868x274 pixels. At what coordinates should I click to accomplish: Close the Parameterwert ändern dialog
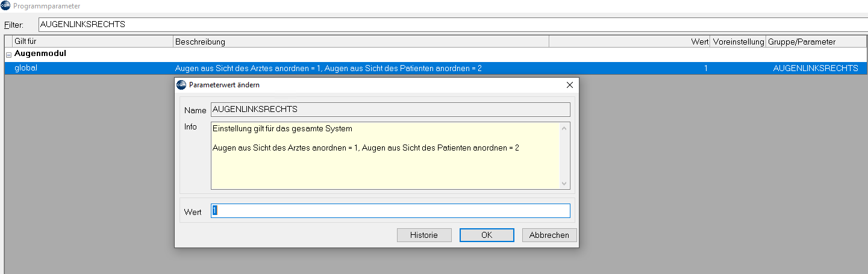click(569, 85)
